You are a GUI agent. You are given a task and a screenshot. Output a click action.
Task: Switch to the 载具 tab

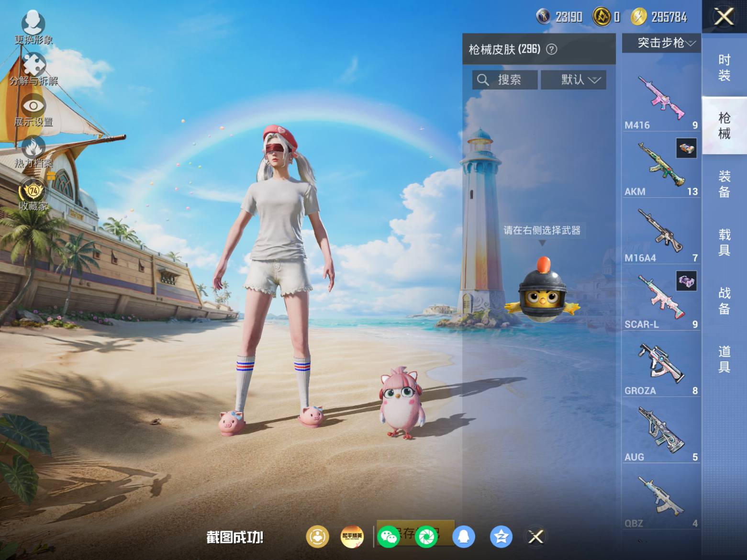(x=724, y=242)
